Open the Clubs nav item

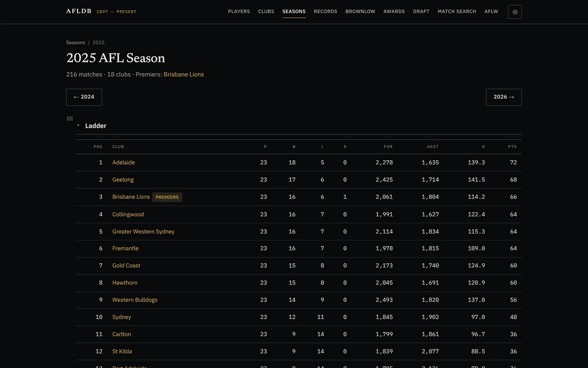tap(266, 11)
